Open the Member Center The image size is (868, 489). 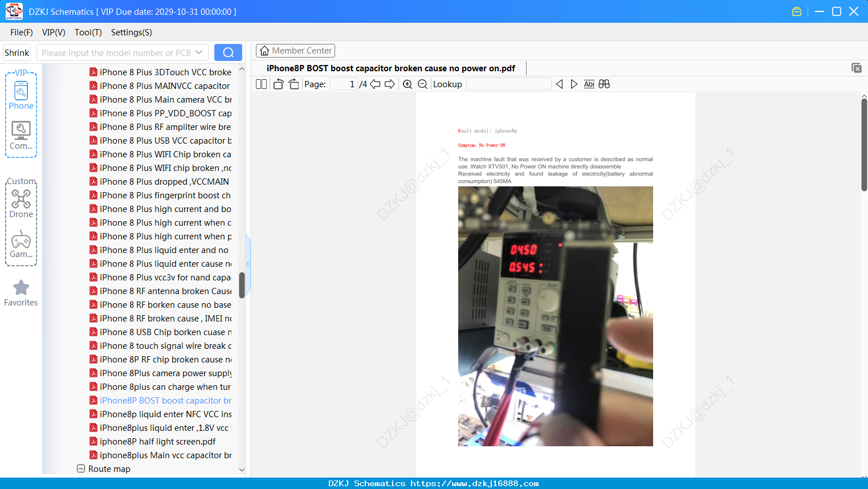(295, 51)
